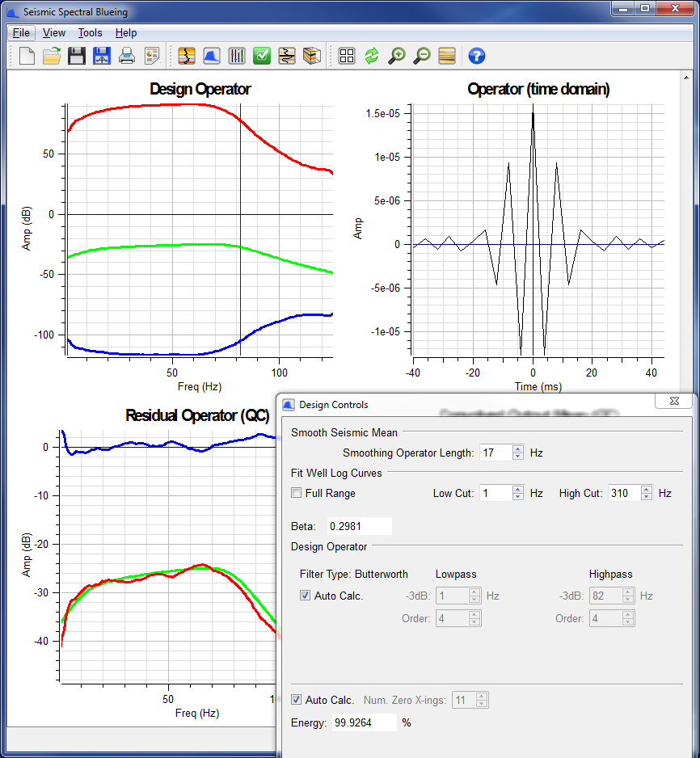
Task: Zoom out with the minus magnifier icon
Action: (422, 56)
